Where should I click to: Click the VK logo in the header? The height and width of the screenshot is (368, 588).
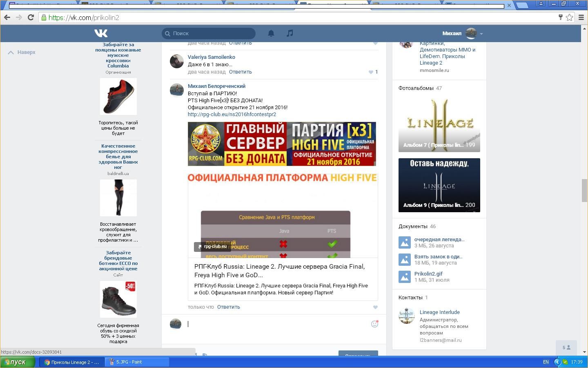point(101,33)
